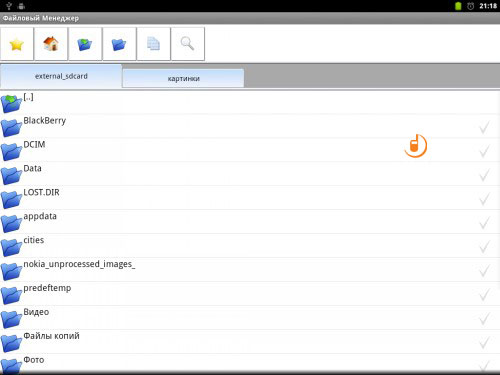Open the predeftemp folder icon
Viewport: 500px width, 375px height.
click(11, 296)
